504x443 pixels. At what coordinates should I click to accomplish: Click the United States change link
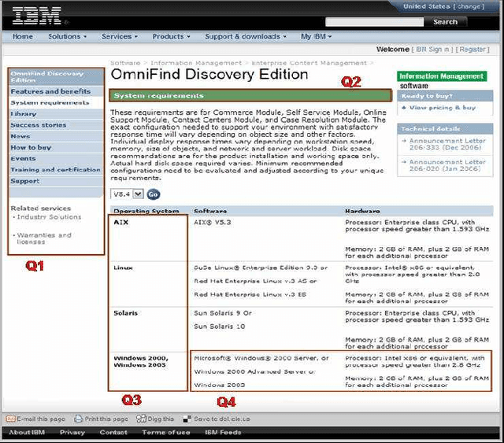click(443, 6)
